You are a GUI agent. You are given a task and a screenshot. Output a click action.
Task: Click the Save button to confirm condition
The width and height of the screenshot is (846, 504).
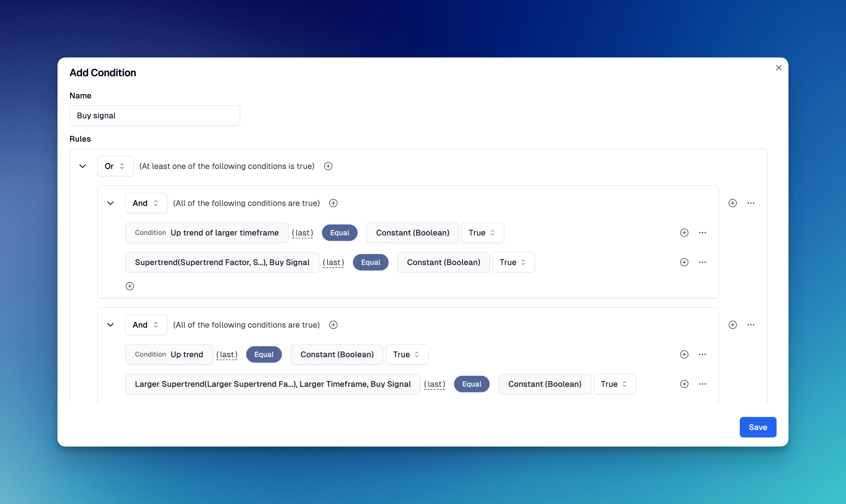[758, 427]
